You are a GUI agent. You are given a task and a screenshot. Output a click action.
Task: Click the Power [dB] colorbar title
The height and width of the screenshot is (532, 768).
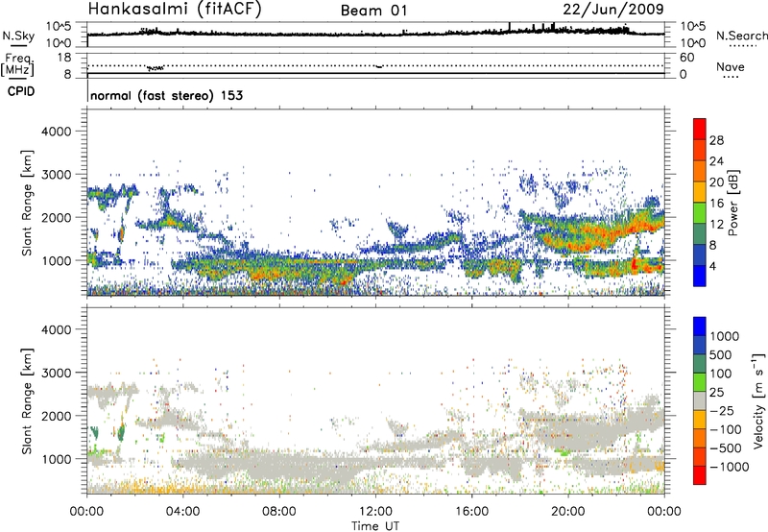tap(732, 203)
